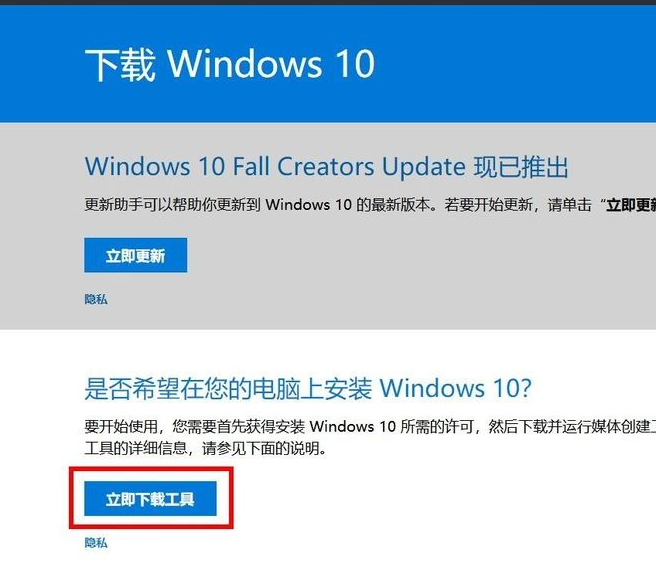This screenshot has height=582, width=656.
Task: Click the 下载 Windows 10 page title
Action: (230, 64)
